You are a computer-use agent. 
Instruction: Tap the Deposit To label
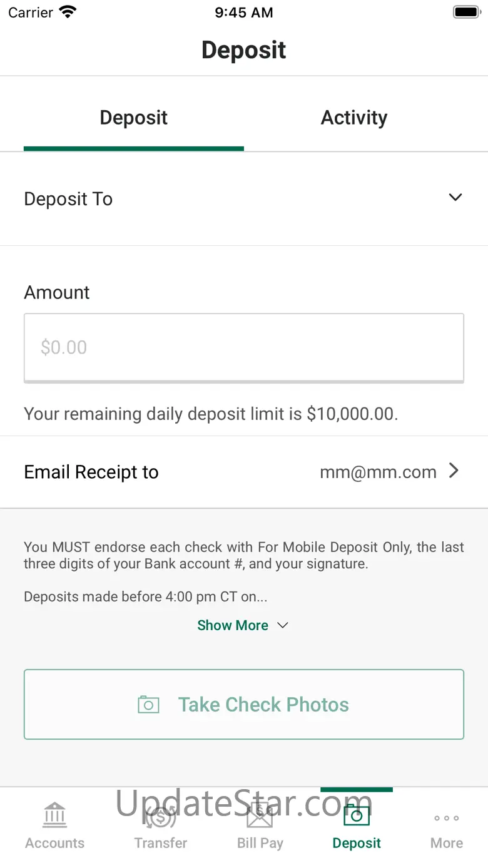click(68, 199)
